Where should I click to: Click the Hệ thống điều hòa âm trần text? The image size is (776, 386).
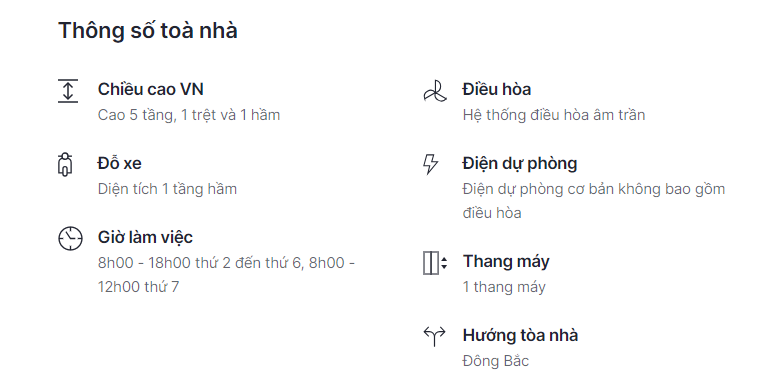tap(554, 115)
